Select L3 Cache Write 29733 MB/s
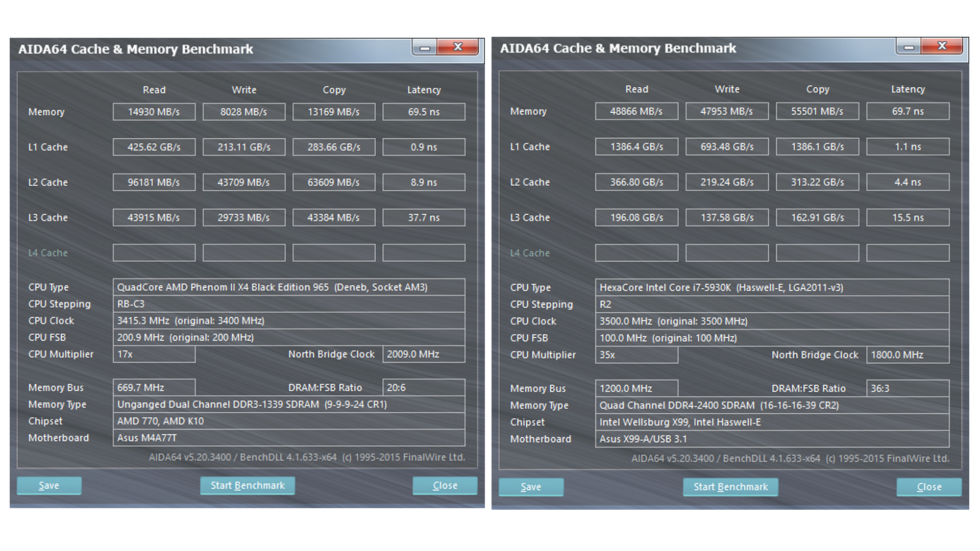This screenshot has width=980, height=551. 244,217
